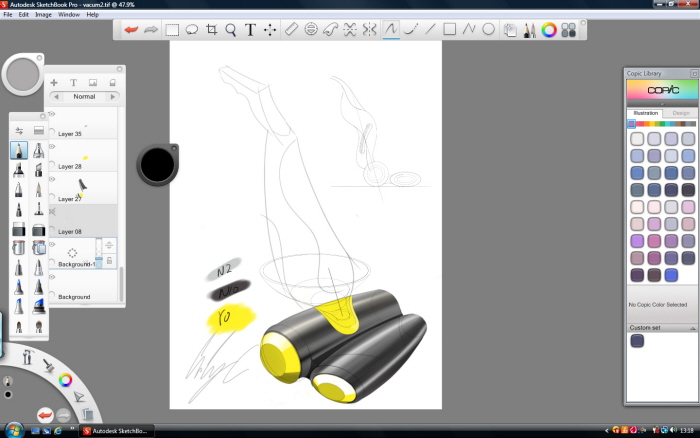Select the Text tool in top toolbar

point(250,30)
